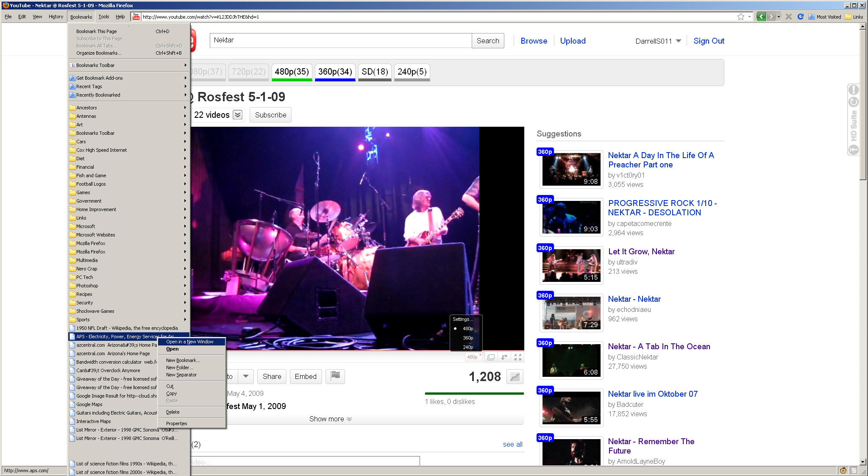
Task: Click the bookmark star icon in address bar
Action: pyautogui.click(x=740, y=17)
